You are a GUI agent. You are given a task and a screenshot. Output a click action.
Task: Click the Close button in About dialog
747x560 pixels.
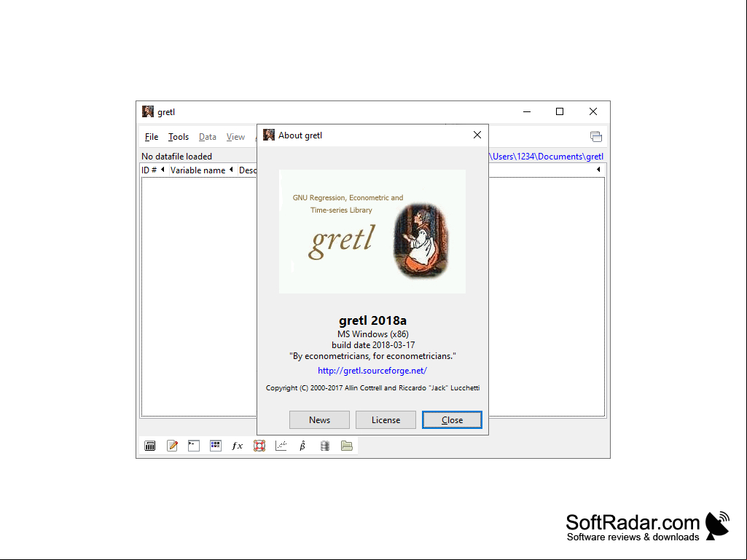(452, 420)
